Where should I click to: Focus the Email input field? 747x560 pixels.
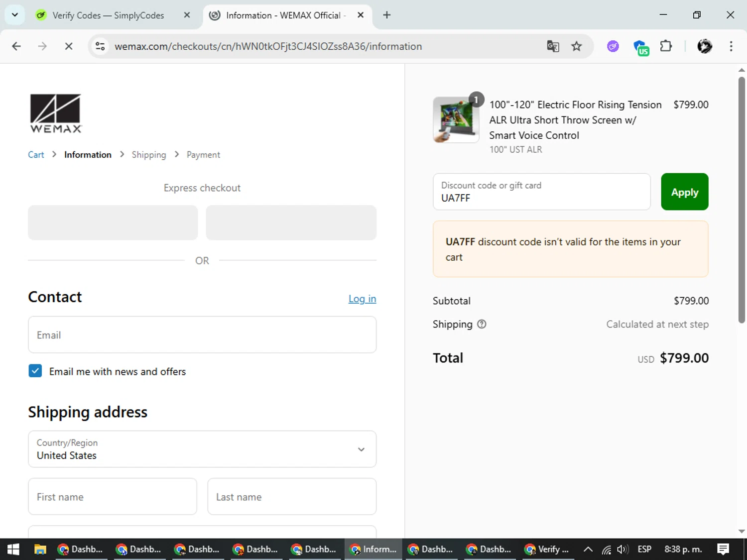pos(202,335)
